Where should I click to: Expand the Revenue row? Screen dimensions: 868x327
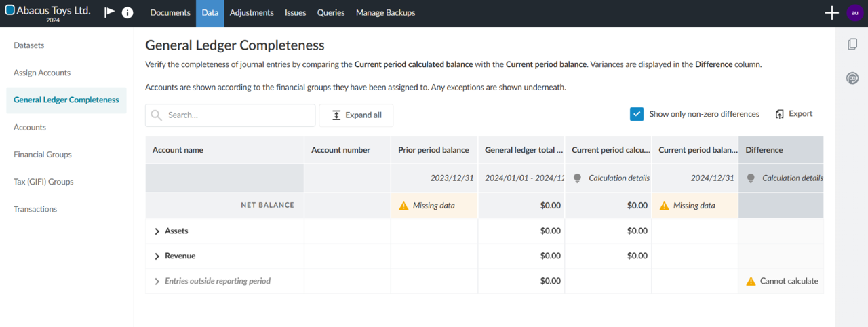(157, 256)
